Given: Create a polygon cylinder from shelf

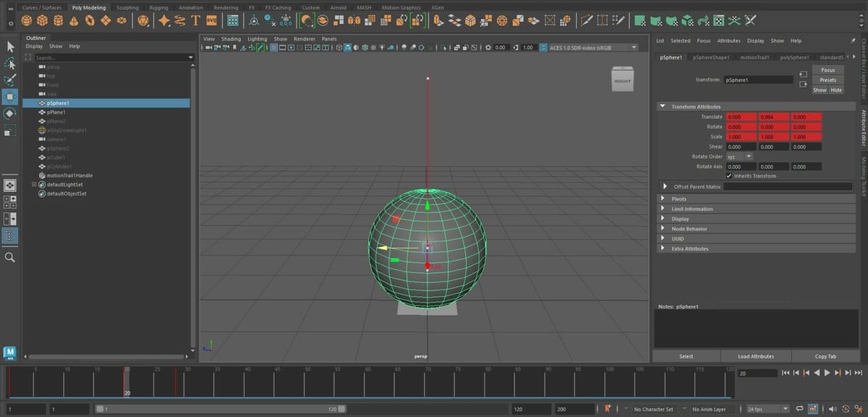Looking at the screenshot, I should coord(59,21).
